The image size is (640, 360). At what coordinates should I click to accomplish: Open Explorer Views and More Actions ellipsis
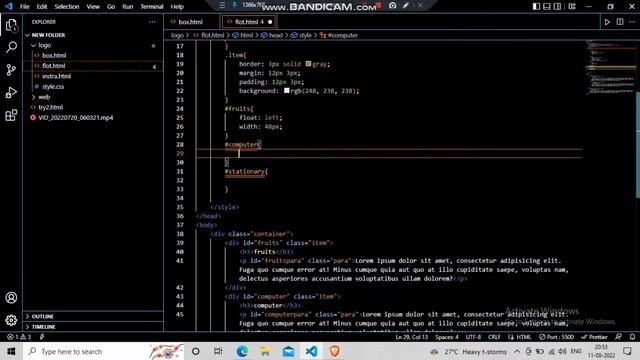pos(152,22)
